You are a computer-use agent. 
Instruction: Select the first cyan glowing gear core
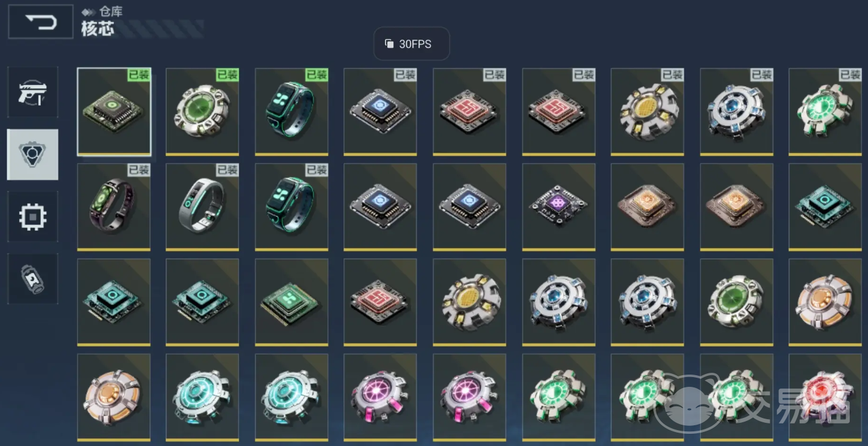(x=203, y=397)
